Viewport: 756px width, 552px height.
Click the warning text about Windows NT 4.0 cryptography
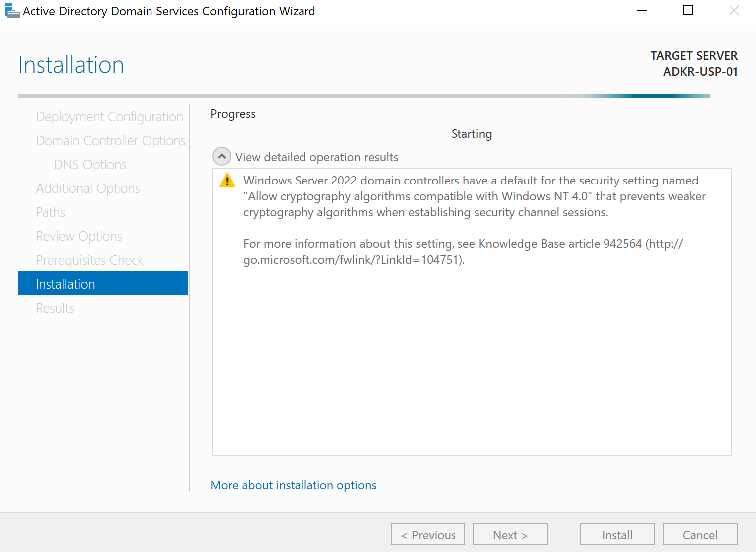tap(474, 196)
